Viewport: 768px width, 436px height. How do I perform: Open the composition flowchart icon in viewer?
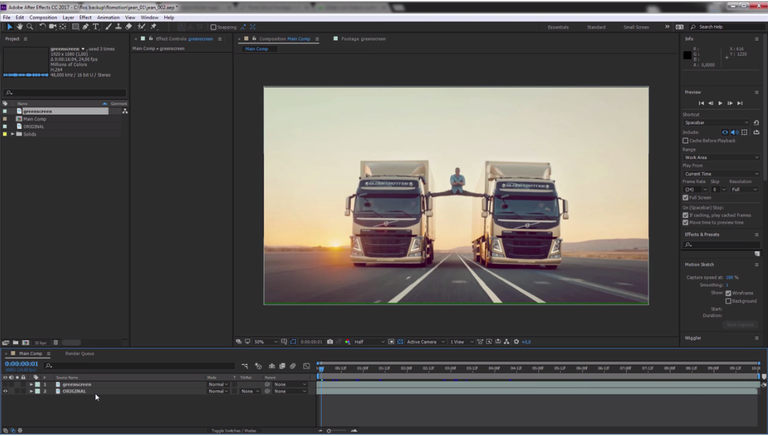506,342
